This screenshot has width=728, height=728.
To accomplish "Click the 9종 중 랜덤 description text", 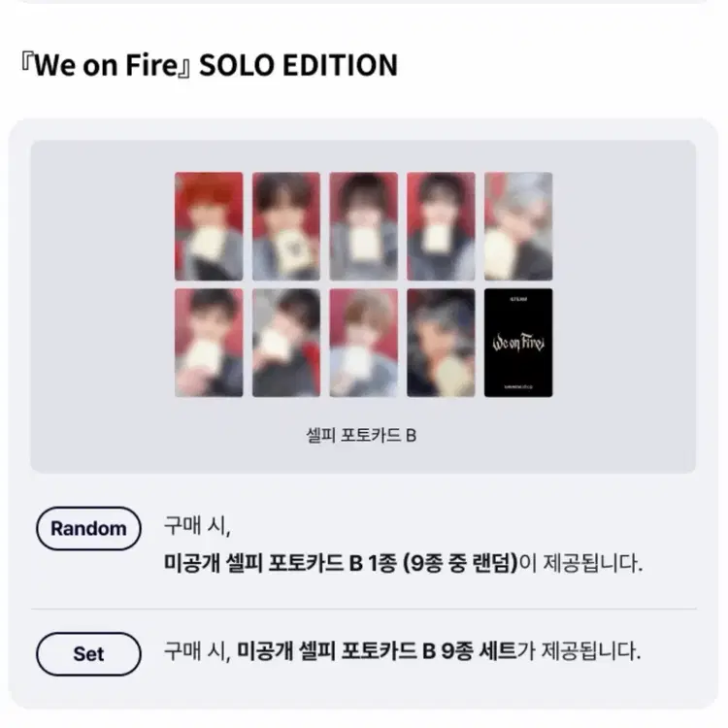I will tap(456, 563).
